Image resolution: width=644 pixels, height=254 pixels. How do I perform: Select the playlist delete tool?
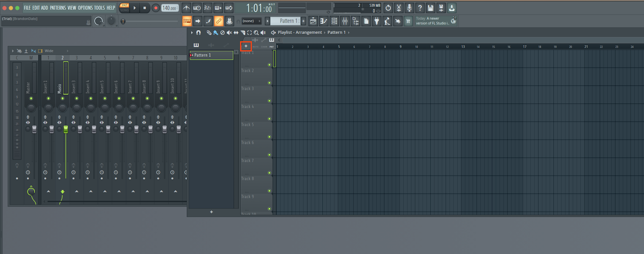(x=223, y=33)
